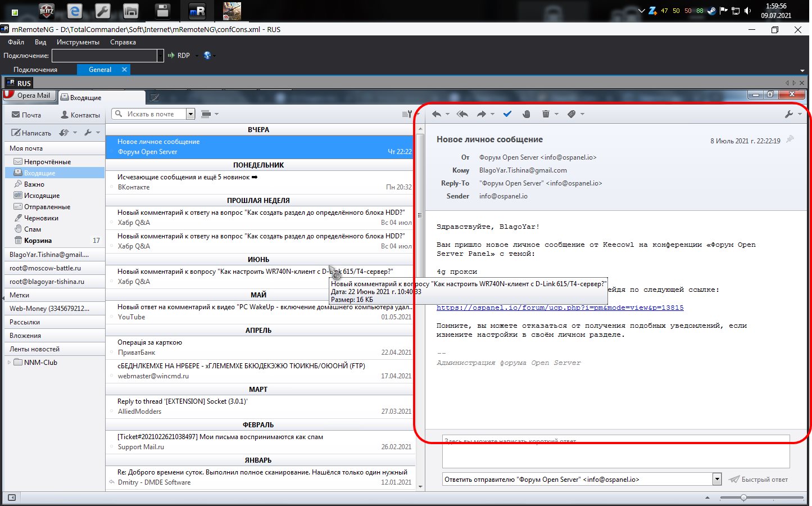Click the zoom slider handle at bottom
The width and height of the screenshot is (812, 506).
tap(743, 498)
